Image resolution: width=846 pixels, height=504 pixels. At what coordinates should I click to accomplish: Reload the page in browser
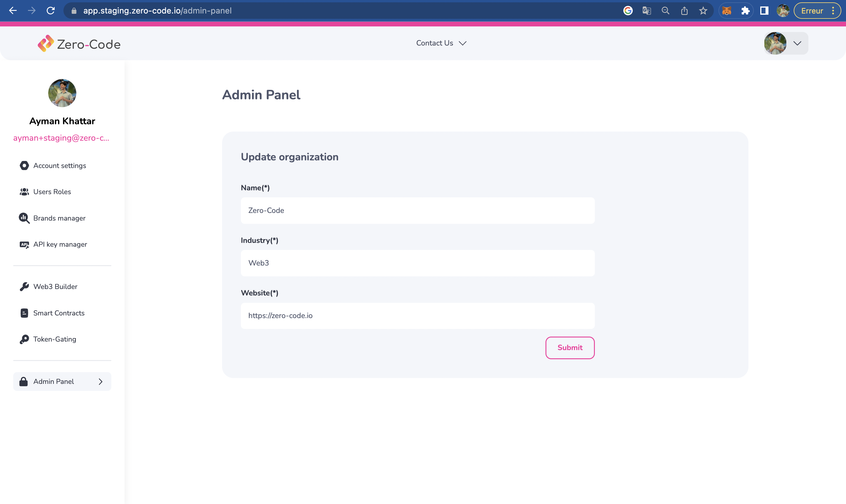[51, 11]
